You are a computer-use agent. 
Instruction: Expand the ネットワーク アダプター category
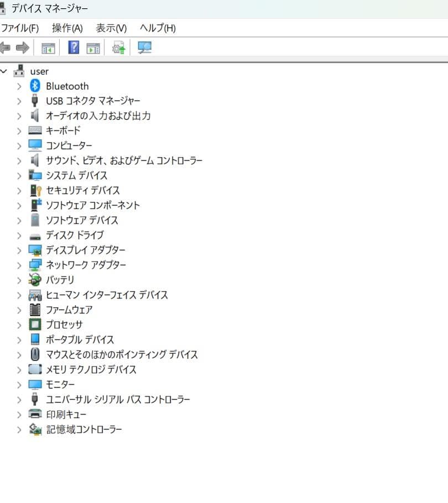[x=19, y=265]
